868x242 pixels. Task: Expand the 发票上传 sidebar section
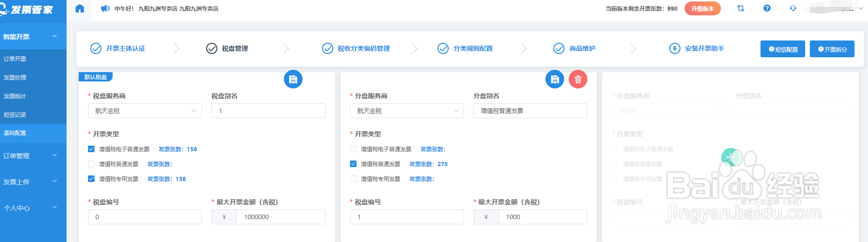tap(33, 181)
